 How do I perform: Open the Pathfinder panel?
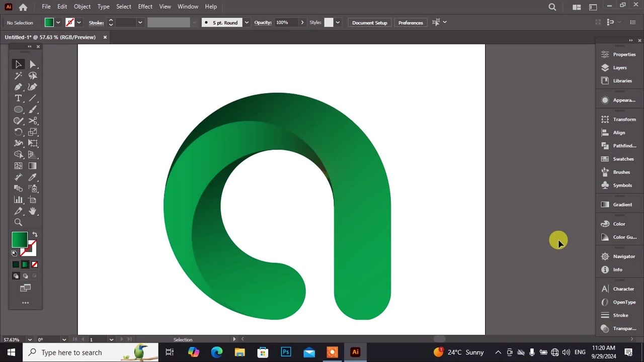click(619, 146)
